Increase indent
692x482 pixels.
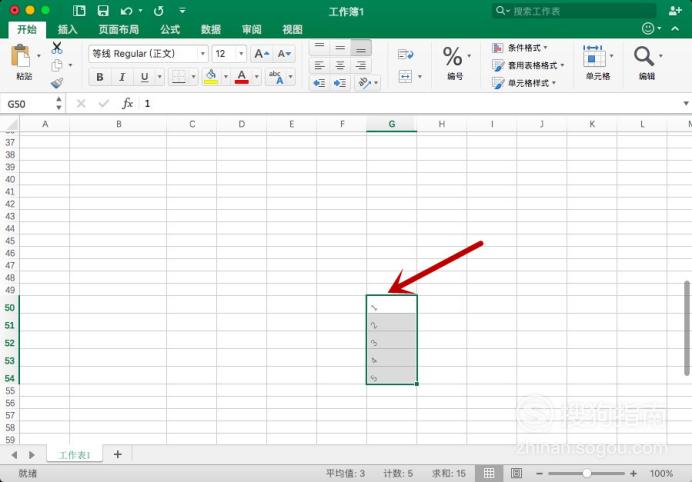(340, 83)
